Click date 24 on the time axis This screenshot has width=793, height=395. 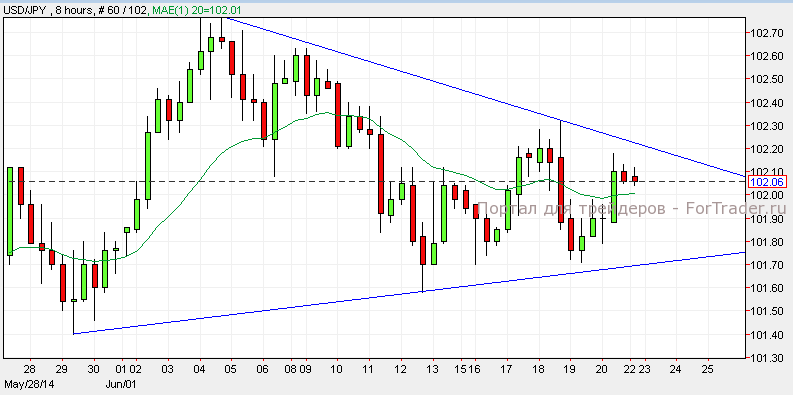point(676,369)
